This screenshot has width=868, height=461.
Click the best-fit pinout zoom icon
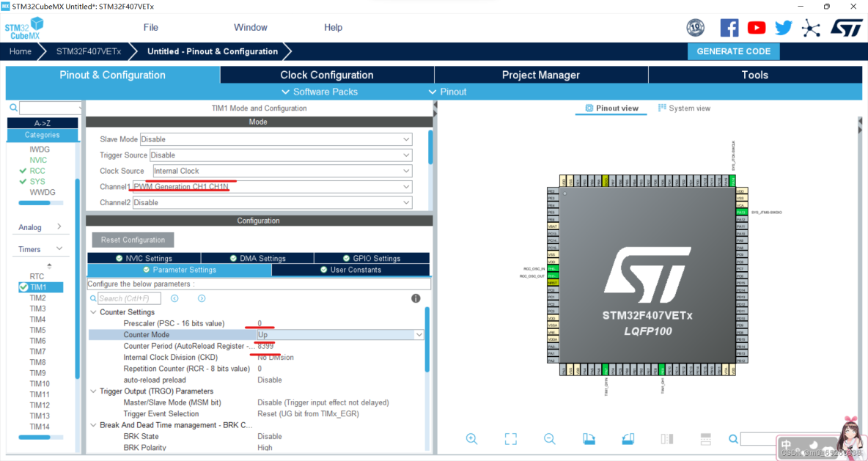click(x=510, y=438)
